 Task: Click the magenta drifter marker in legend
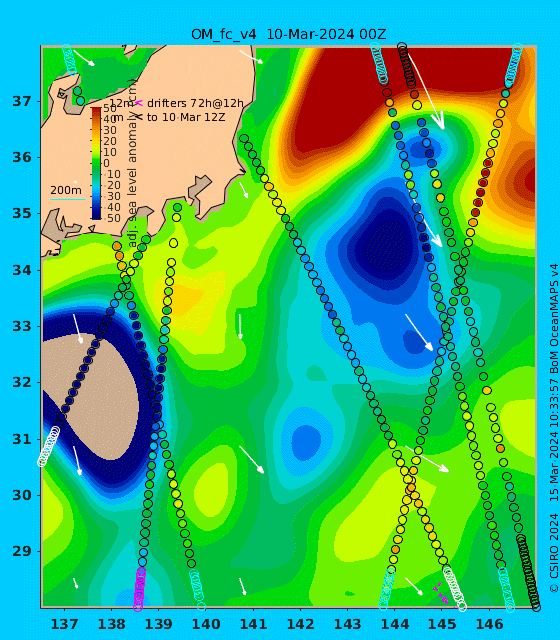coord(139,103)
